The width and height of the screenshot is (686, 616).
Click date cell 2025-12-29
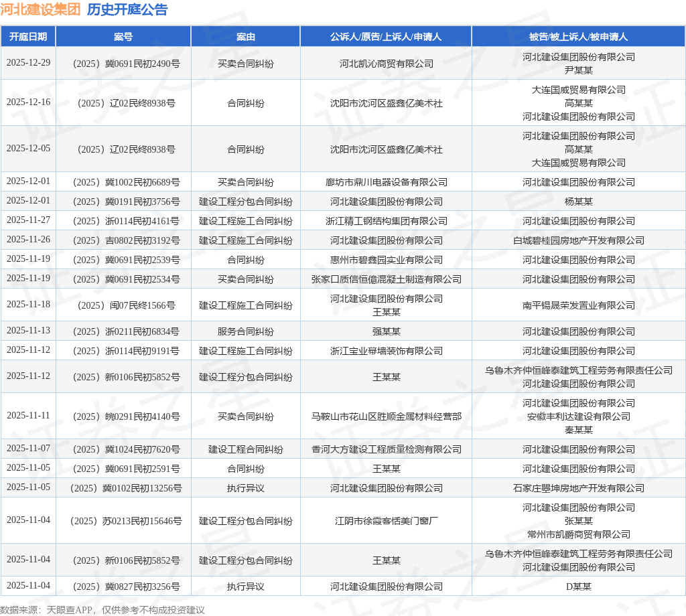(28, 62)
